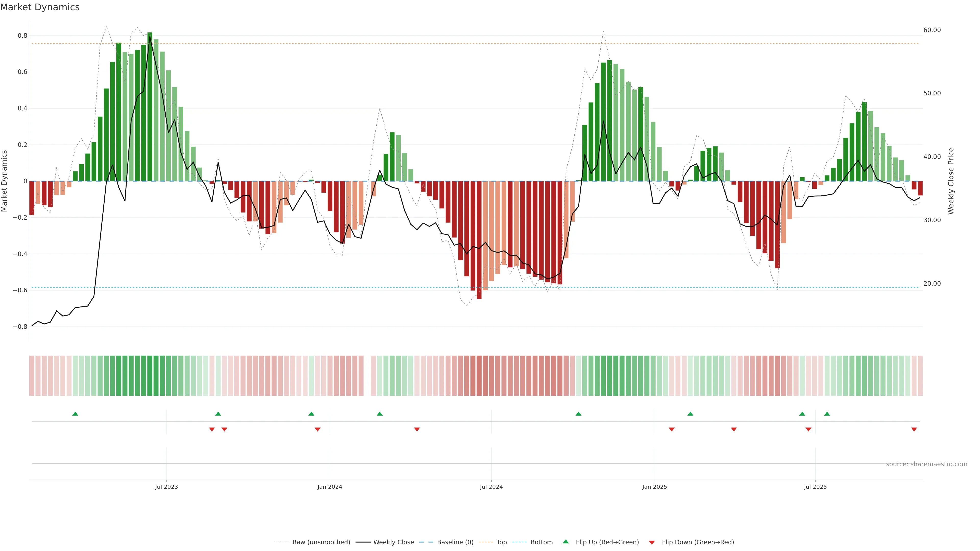Click the red Flip Down triangle in legend
The width and height of the screenshot is (980, 551).
pyautogui.click(x=652, y=542)
